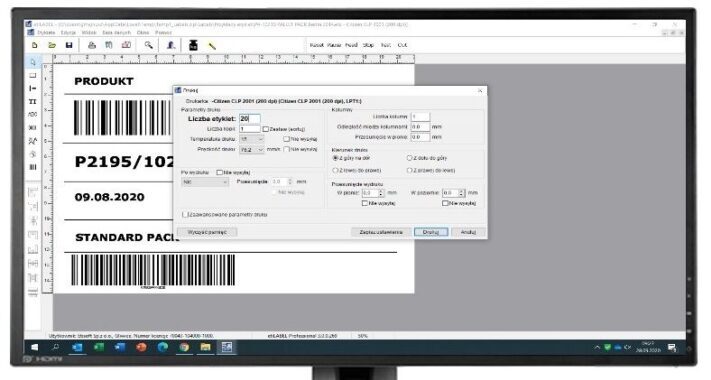Image resolution: width=711 pixels, height=380 pixels.
Task: Click the weighing scale toolbar icon
Action: 193,45
